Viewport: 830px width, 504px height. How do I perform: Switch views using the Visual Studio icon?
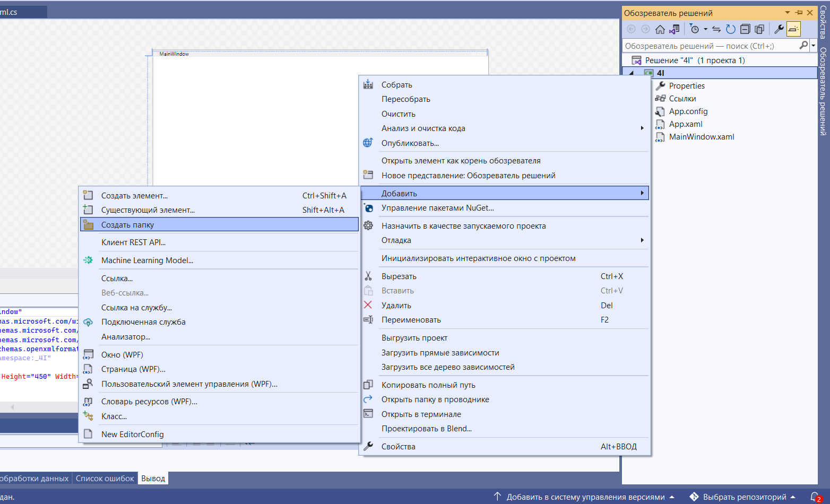point(675,29)
